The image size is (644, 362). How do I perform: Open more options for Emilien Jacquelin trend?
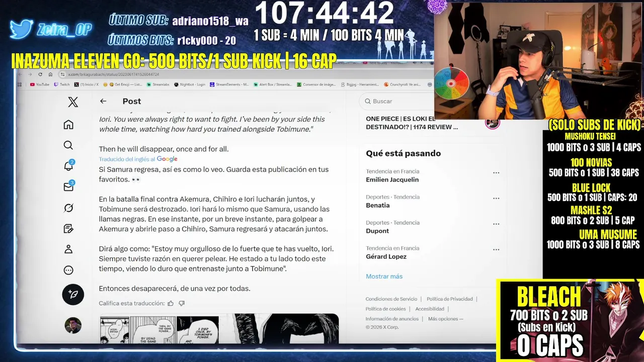pyautogui.click(x=496, y=172)
